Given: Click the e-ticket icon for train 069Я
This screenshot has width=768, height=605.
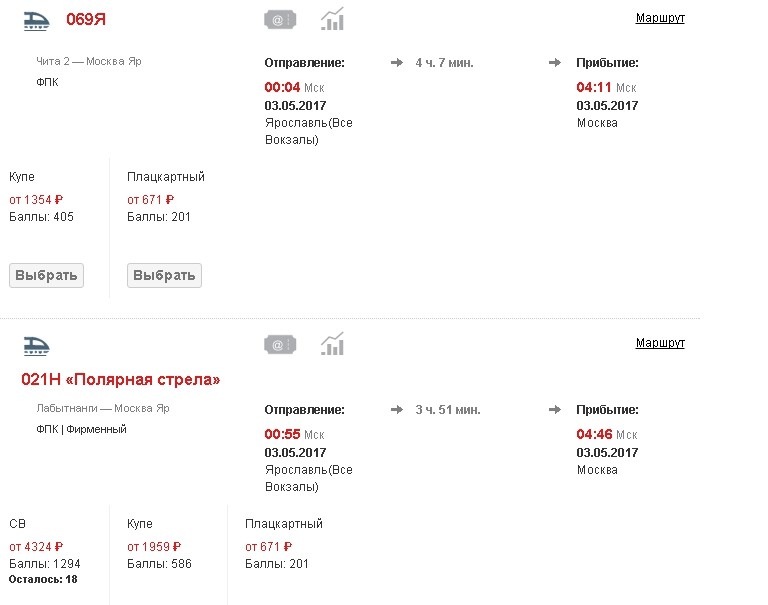Looking at the screenshot, I should pyautogui.click(x=280, y=19).
